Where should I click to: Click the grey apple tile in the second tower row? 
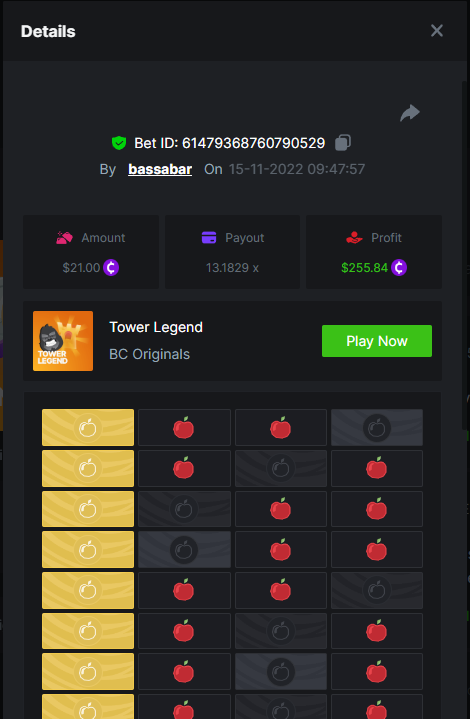pyautogui.click(x=281, y=468)
